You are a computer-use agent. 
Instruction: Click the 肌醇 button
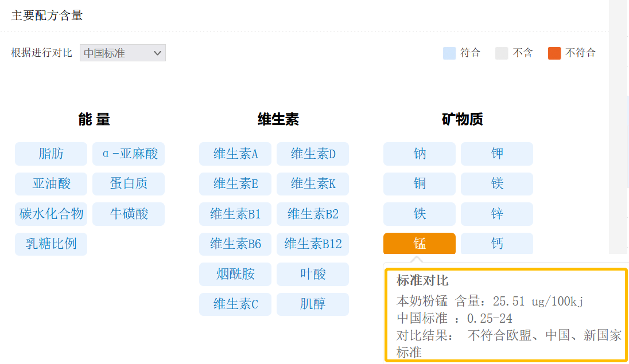[313, 304]
